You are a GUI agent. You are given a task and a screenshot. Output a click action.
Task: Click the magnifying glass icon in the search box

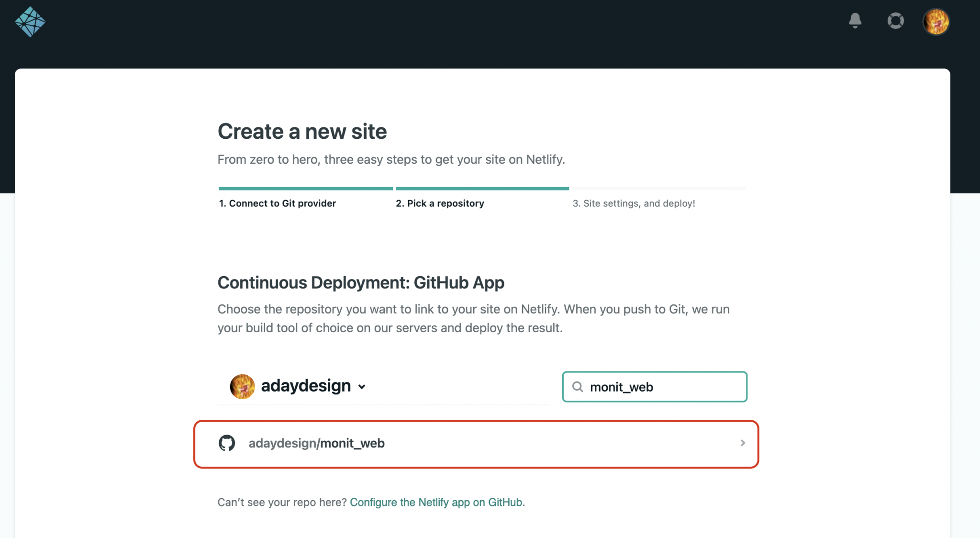578,387
